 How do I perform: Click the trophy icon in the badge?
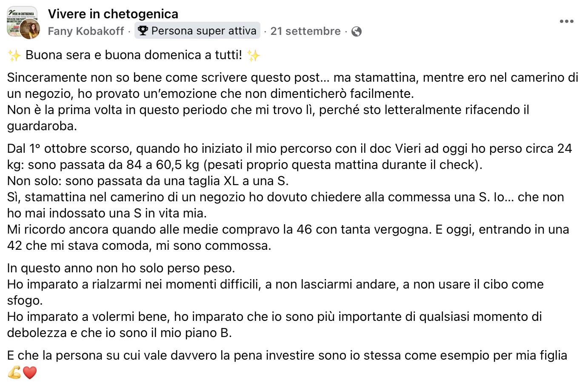pyautogui.click(x=143, y=30)
